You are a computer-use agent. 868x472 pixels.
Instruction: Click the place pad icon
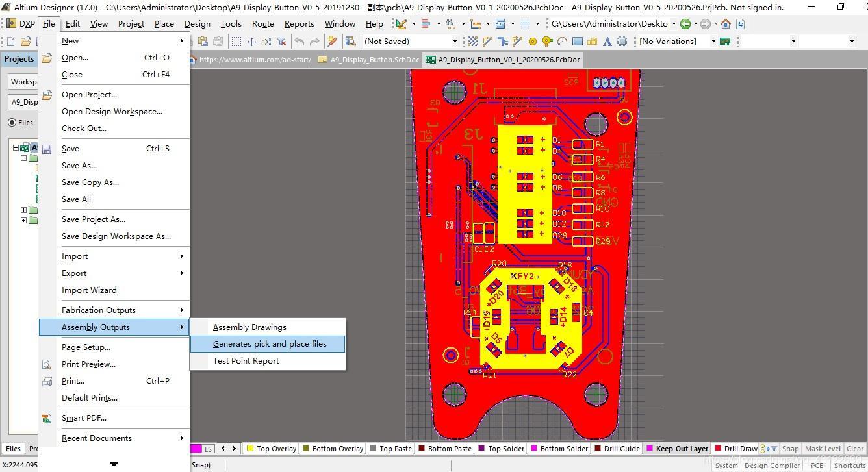533,42
